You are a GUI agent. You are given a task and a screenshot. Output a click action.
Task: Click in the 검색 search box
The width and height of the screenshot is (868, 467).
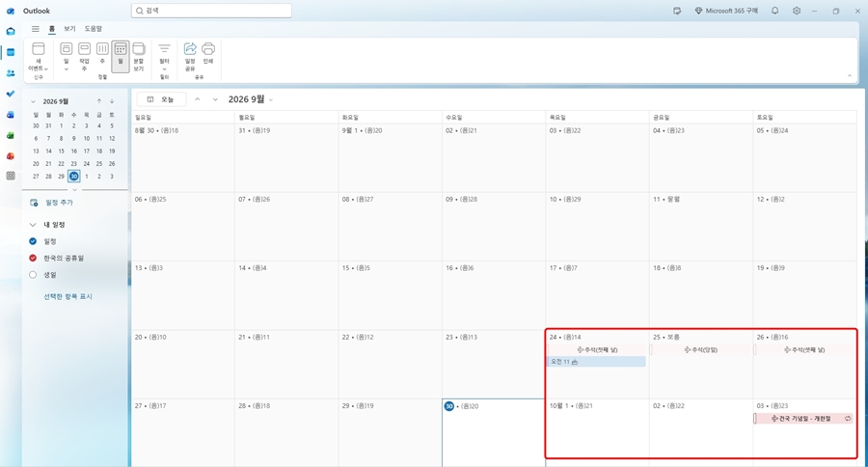tap(211, 11)
